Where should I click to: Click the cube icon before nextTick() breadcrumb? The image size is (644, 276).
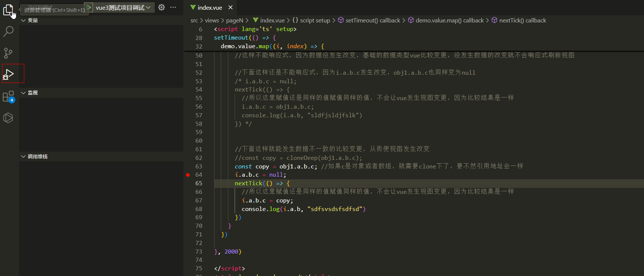[494, 20]
